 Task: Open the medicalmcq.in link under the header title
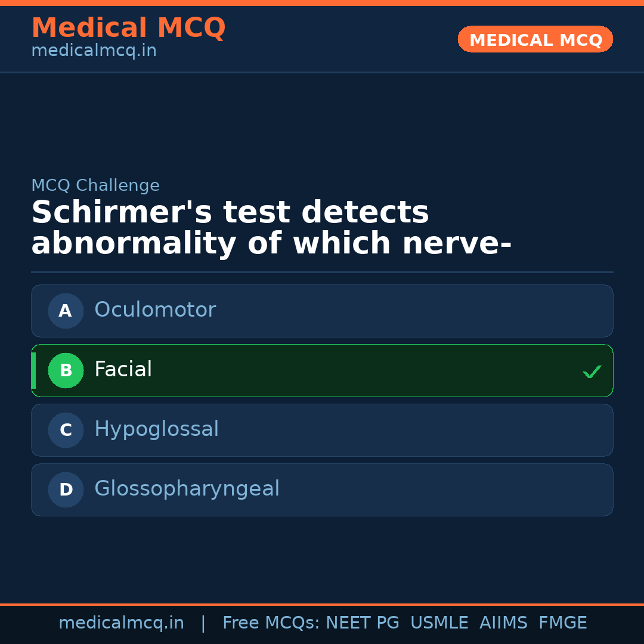[x=94, y=51]
